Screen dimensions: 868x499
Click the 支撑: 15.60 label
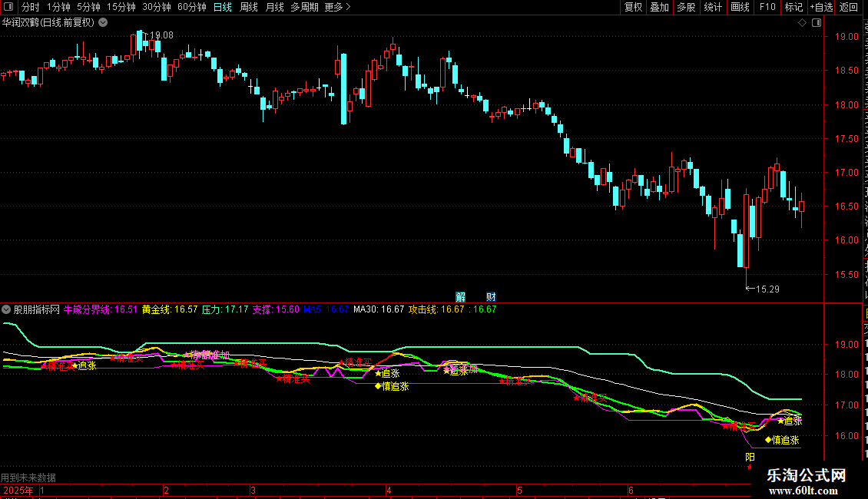[276, 310]
